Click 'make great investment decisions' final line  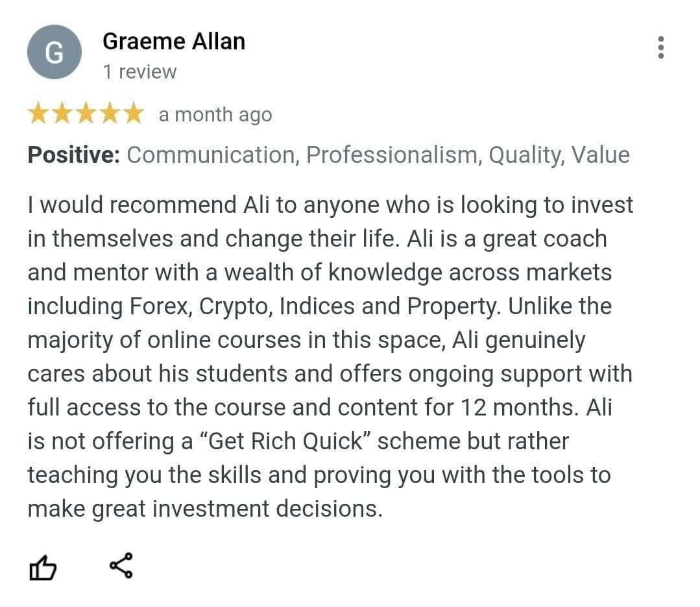coord(204,509)
